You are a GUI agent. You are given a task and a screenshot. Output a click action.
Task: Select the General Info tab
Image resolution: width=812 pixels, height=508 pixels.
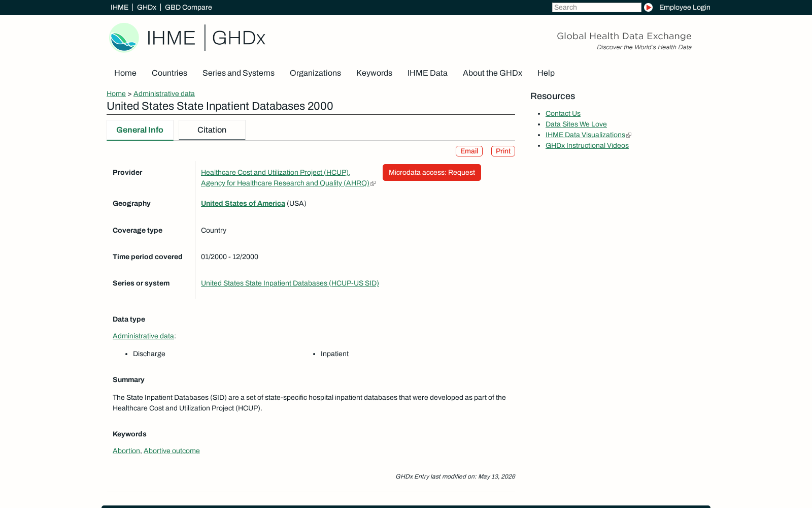point(140,130)
